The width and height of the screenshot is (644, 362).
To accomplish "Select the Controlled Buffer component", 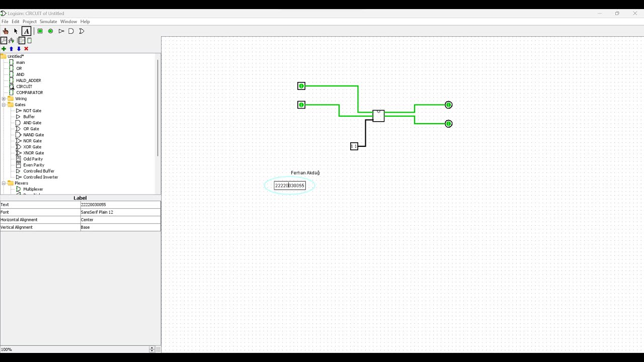I will click(x=38, y=171).
